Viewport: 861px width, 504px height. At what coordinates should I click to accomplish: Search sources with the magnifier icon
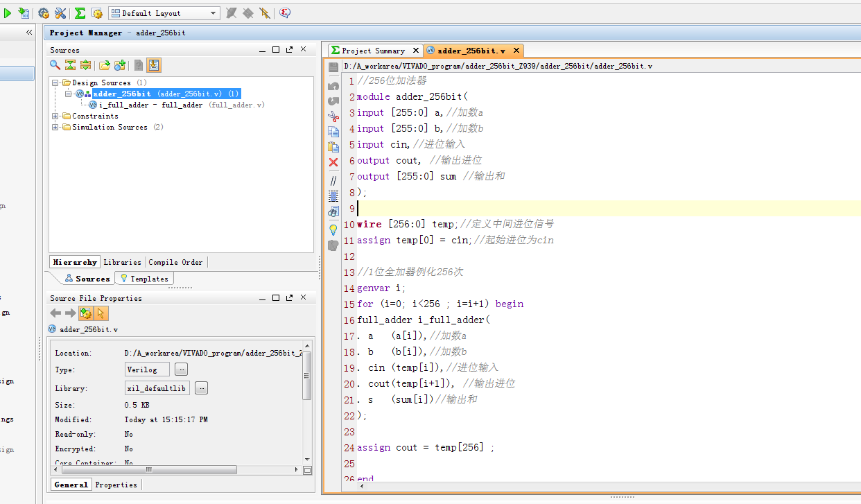55,65
